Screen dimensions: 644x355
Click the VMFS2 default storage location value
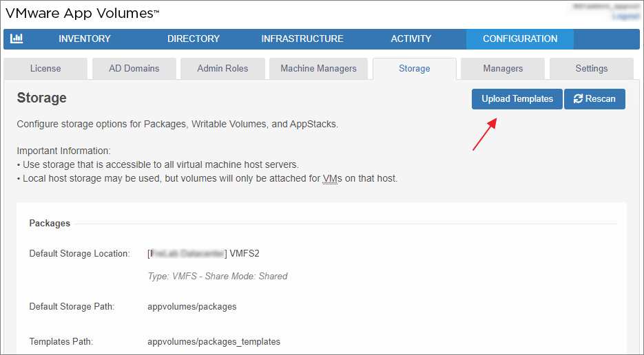pos(245,254)
